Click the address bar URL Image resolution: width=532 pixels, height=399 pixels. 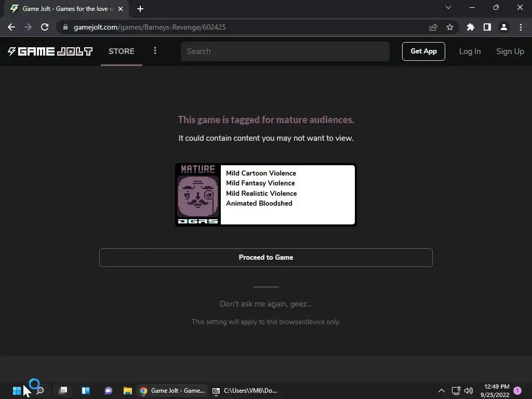pos(150,27)
